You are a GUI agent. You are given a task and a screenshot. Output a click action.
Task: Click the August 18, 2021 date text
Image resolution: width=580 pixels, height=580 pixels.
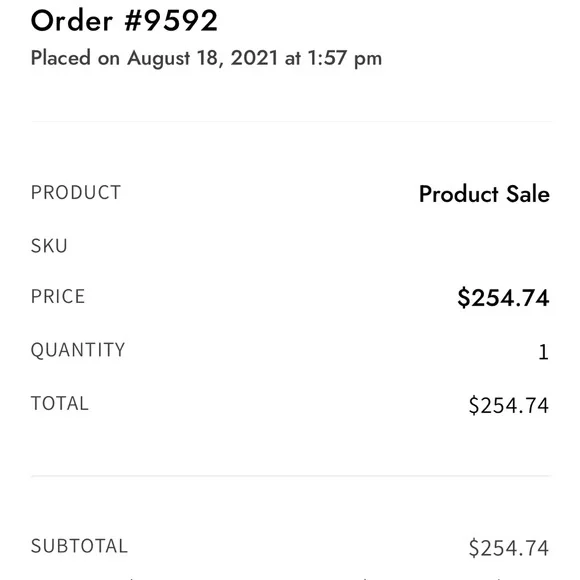click(202, 58)
